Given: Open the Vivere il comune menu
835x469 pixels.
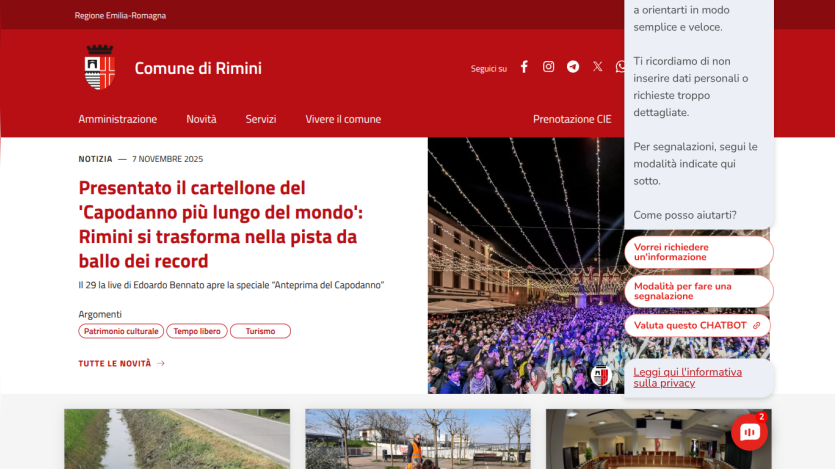Looking at the screenshot, I should [343, 119].
